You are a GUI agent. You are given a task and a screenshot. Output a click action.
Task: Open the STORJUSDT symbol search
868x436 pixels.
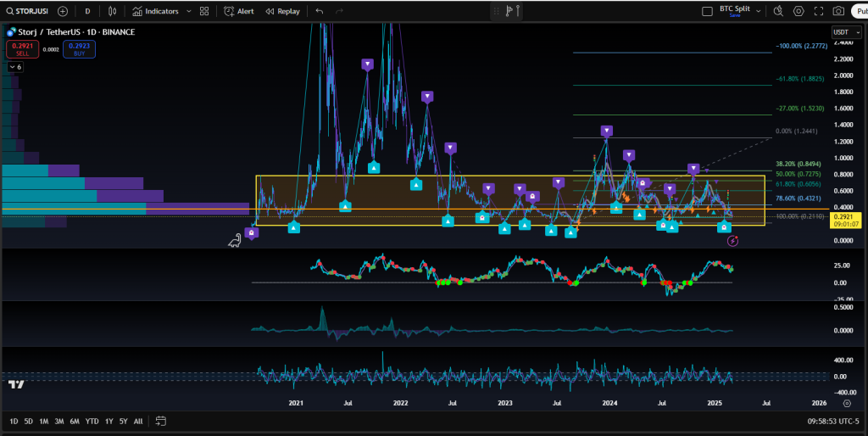[x=27, y=11]
